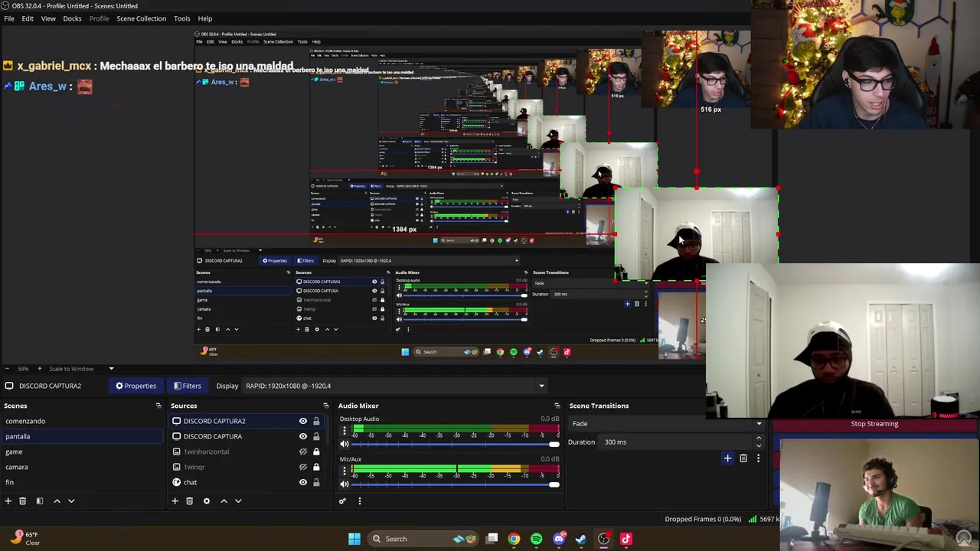
Task: Open Chrome from the taskbar
Action: point(514,539)
